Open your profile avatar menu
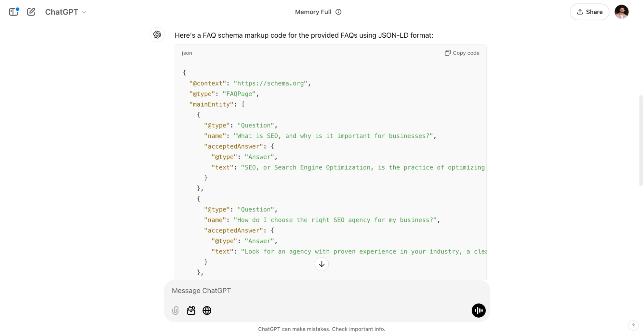The image size is (644, 336). [x=622, y=12]
